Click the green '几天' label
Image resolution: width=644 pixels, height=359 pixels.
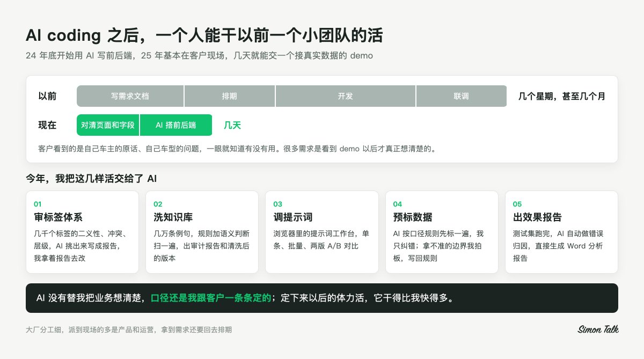pos(232,125)
